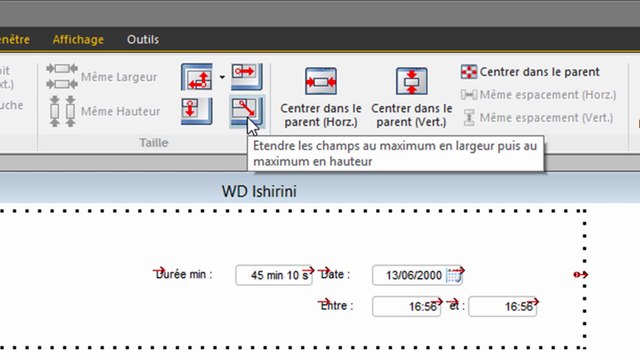Click the Centrer dans le parent button
Screen dimensions: 640x360
coord(530,72)
